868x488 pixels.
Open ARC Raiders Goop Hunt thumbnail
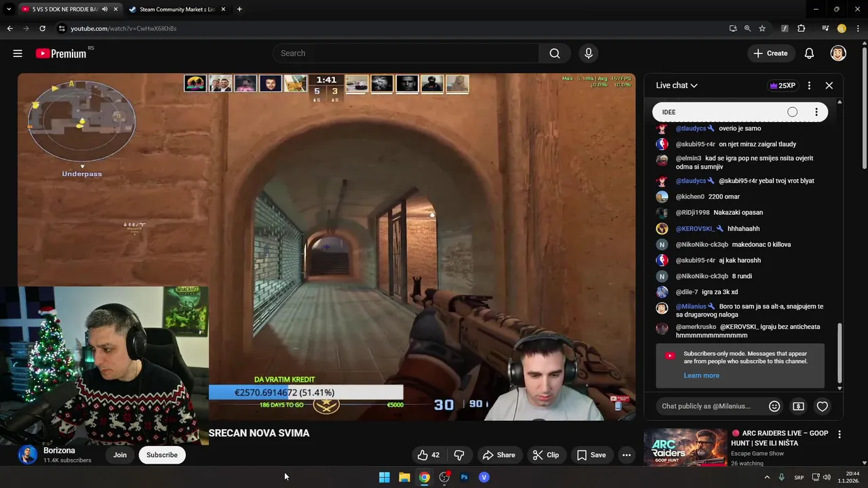(685, 447)
